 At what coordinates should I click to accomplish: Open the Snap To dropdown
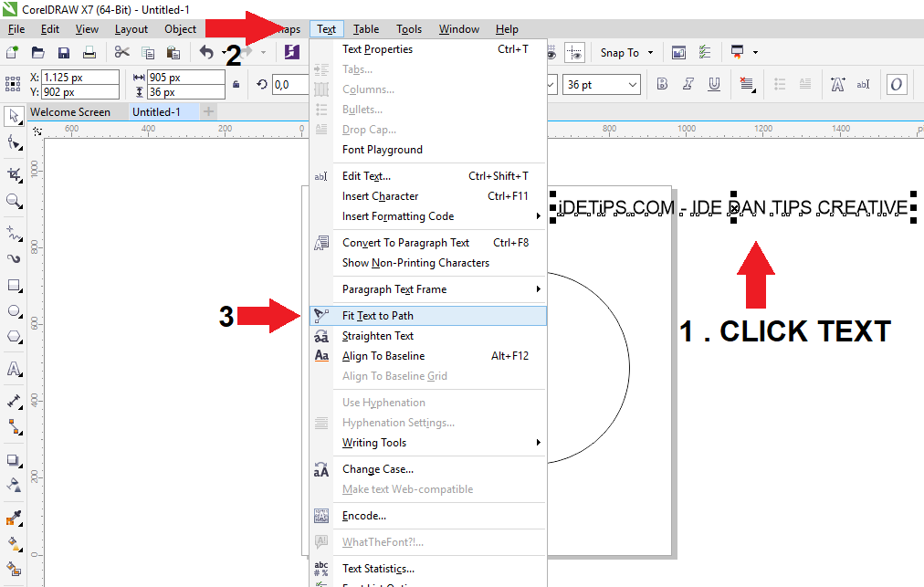[626, 52]
